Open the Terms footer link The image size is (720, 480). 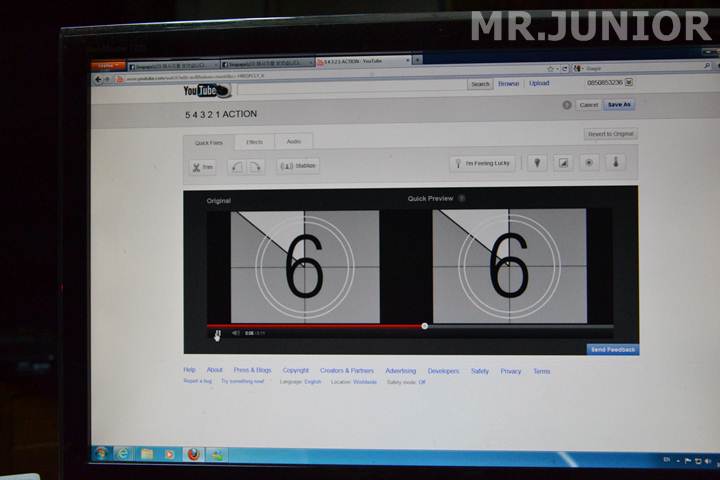pyautogui.click(x=541, y=371)
